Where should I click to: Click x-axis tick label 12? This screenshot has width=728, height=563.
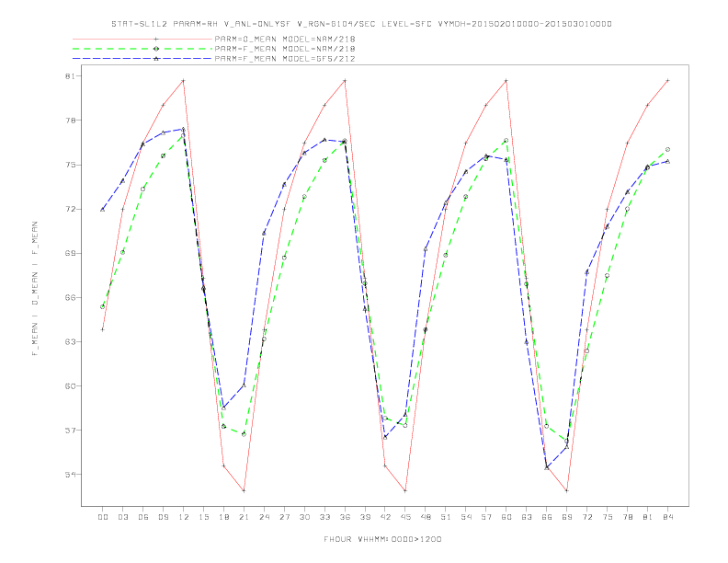[184, 517]
